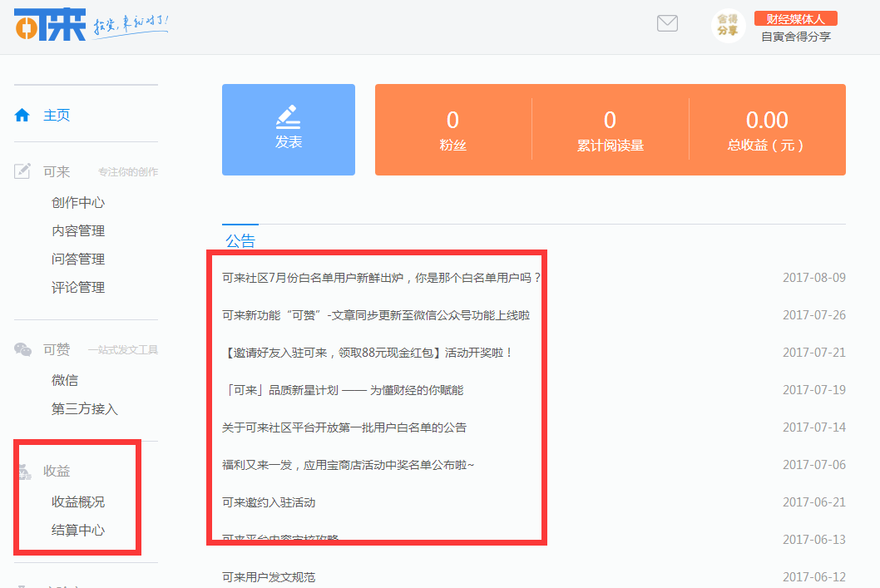Click the WeChat icon beside 可赞
The image size is (880, 588).
coord(22,349)
